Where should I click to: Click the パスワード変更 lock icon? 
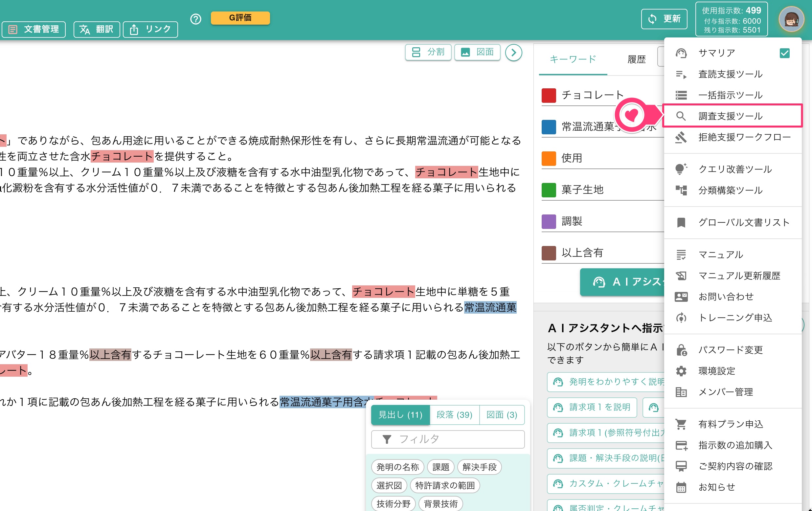coord(681,350)
